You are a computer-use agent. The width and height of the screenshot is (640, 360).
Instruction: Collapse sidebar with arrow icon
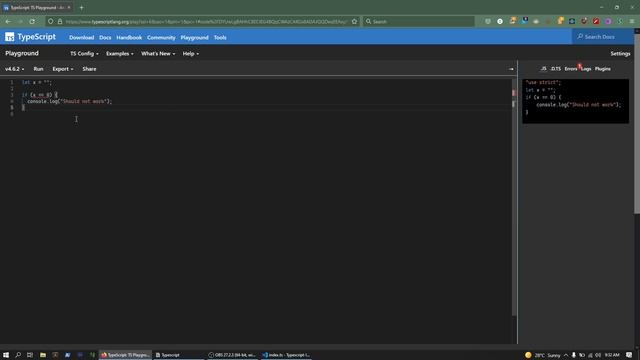(x=511, y=69)
